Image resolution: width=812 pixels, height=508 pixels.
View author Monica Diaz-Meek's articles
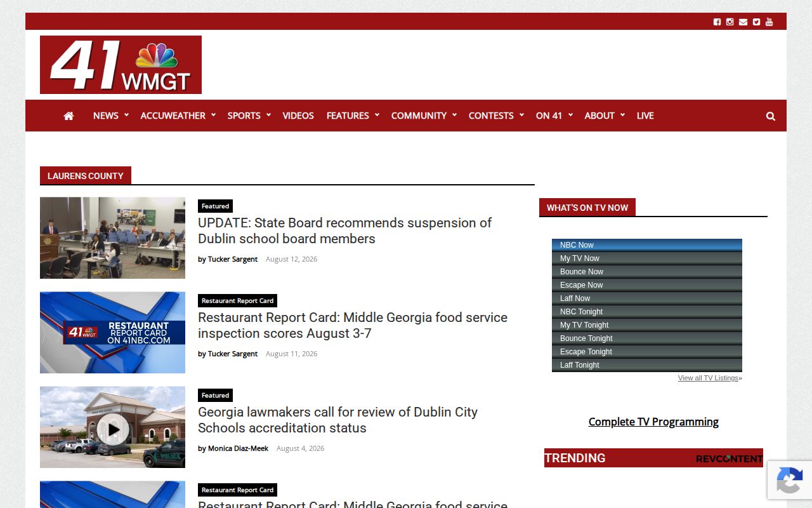(x=238, y=448)
